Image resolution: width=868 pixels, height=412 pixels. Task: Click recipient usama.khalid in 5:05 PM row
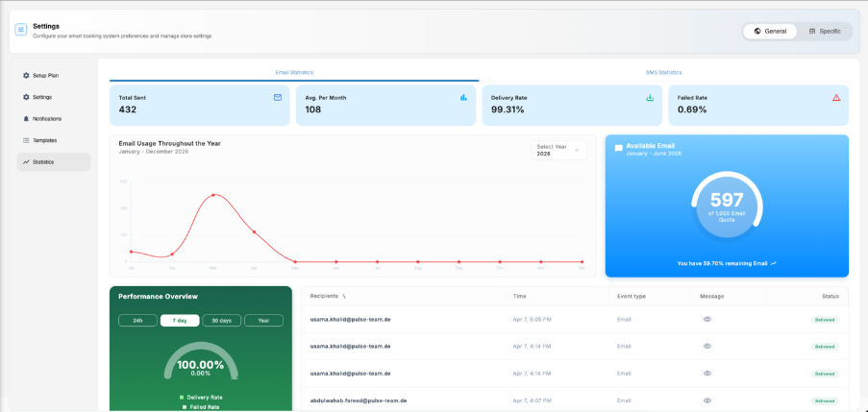(x=351, y=320)
